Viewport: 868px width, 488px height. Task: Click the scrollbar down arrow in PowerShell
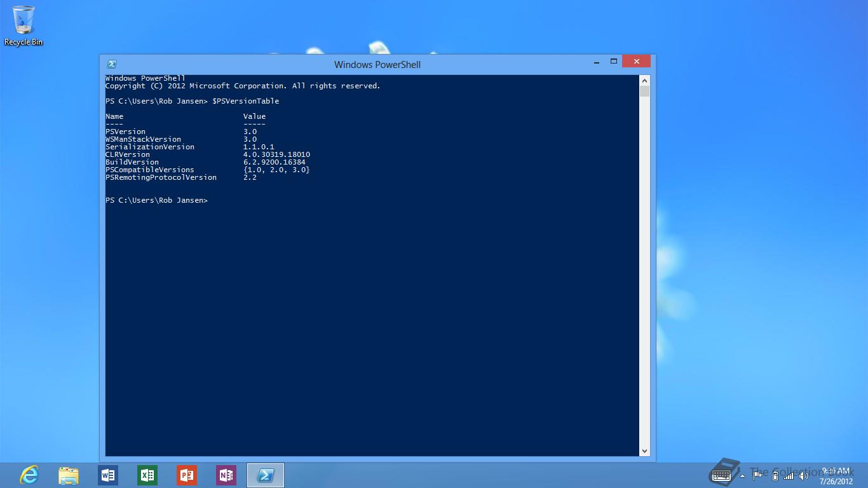tap(644, 451)
